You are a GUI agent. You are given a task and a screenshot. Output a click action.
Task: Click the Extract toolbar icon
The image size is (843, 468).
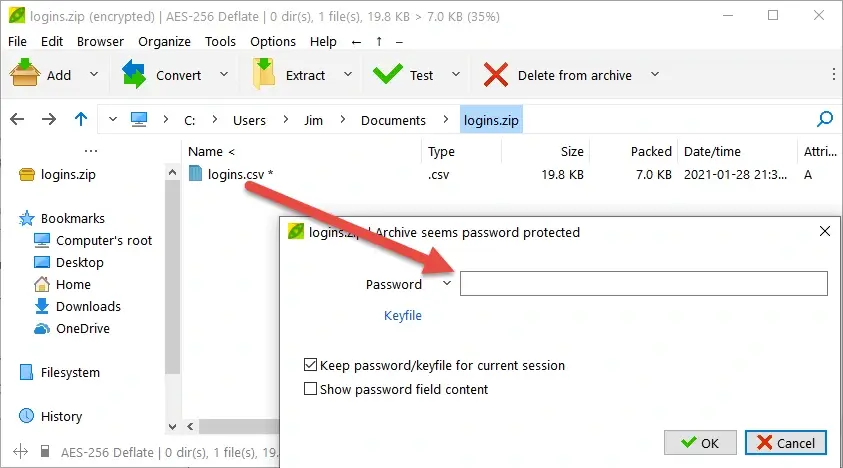[264, 75]
